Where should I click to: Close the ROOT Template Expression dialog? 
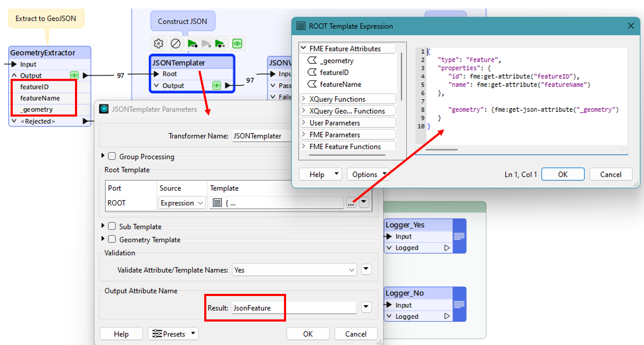click(631, 26)
